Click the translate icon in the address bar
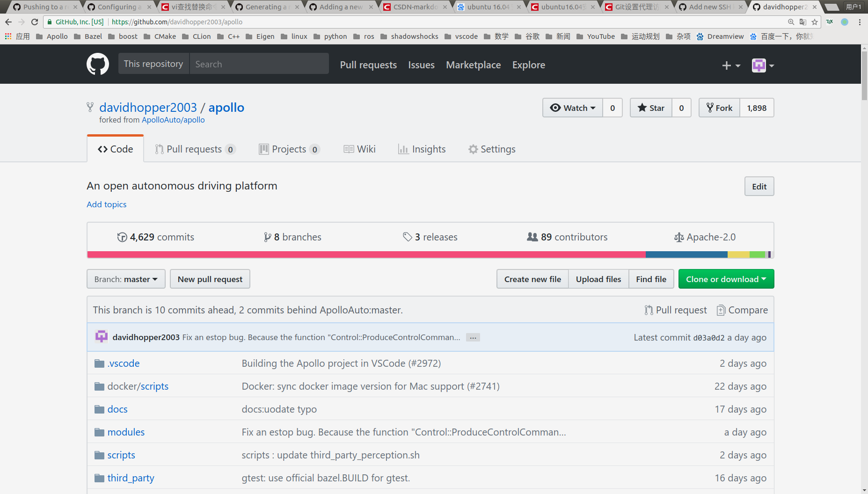The image size is (868, 494). [803, 22]
